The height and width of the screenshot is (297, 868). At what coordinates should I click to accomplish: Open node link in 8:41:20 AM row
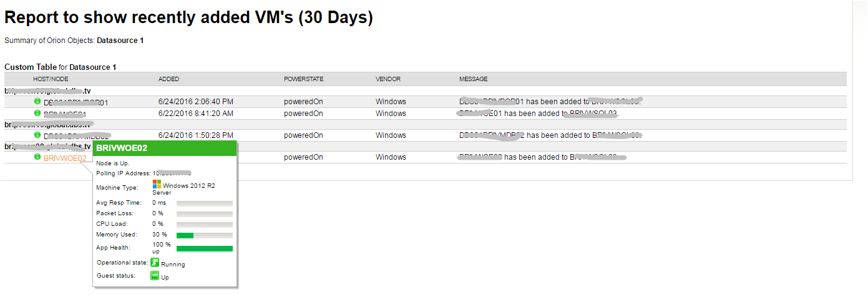[x=65, y=114]
